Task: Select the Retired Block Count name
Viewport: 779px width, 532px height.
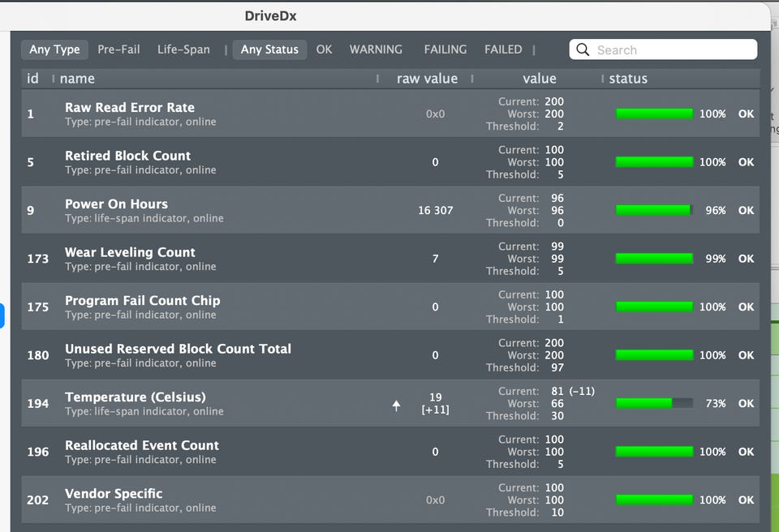Action: click(127, 156)
